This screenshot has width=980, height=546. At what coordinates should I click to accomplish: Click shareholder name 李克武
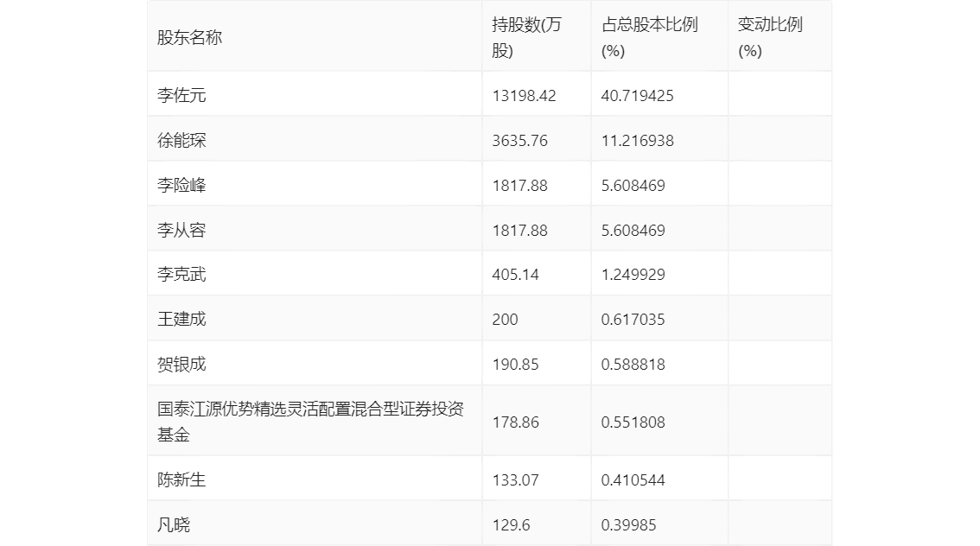coord(181,274)
